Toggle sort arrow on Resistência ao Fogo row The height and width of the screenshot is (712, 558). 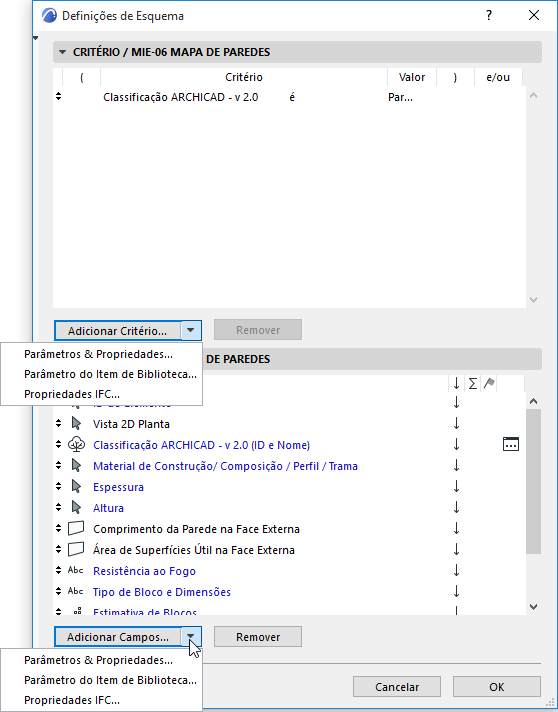pos(456,570)
